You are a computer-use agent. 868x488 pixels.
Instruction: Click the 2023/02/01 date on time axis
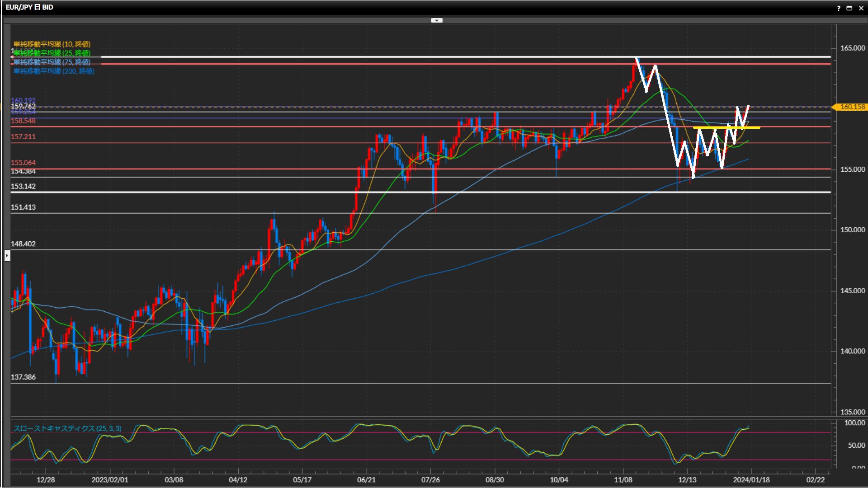[109, 479]
